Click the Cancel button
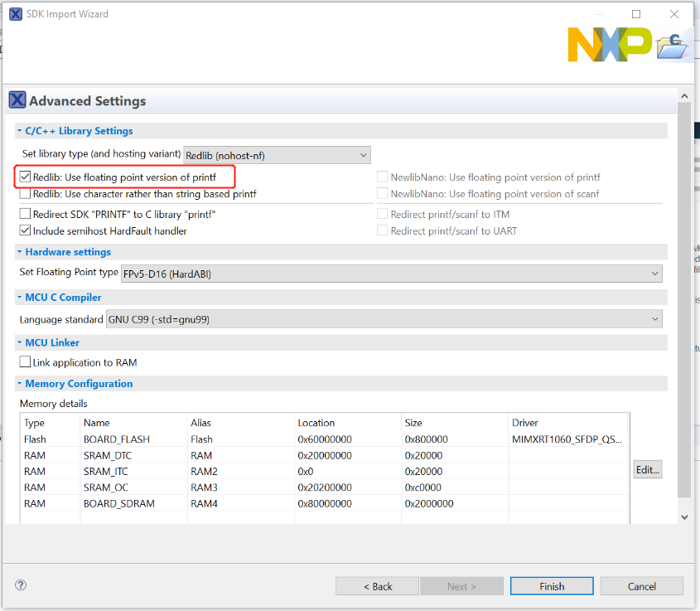 click(641, 586)
